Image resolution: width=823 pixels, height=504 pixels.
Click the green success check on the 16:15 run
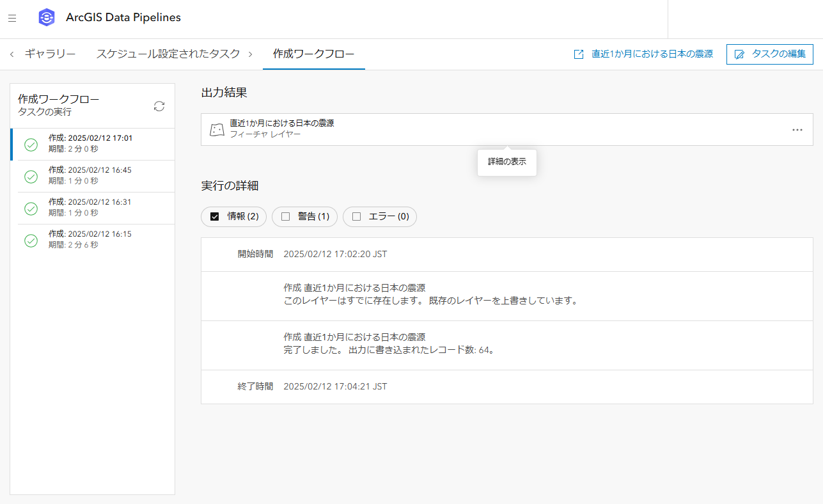pos(31,240)
